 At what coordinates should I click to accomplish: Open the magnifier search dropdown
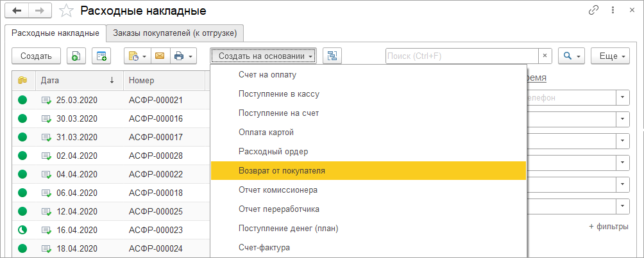click(x=571, y=56)
